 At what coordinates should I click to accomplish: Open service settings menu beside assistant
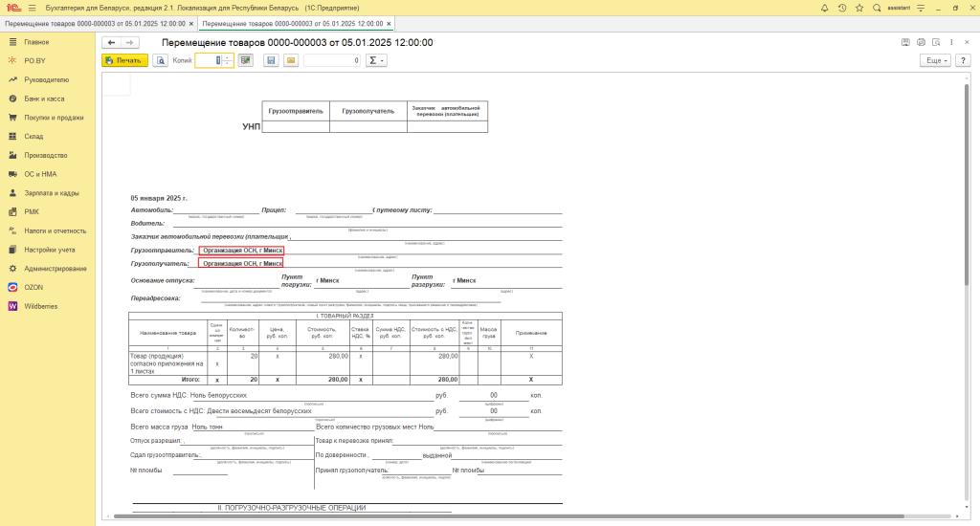click(x=921, y=8)
